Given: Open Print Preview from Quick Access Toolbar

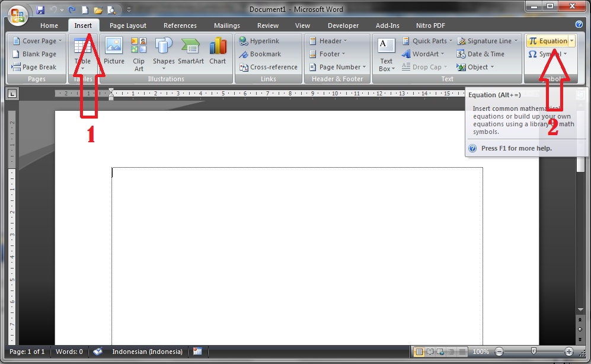Looking at the screenshot, I should click(x=111, y=10).
